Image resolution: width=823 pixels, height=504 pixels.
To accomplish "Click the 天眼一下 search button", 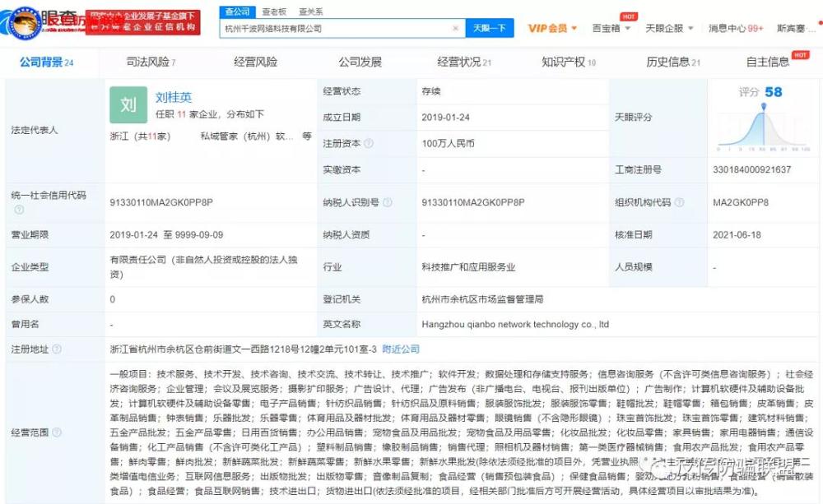I will (489, 28).
